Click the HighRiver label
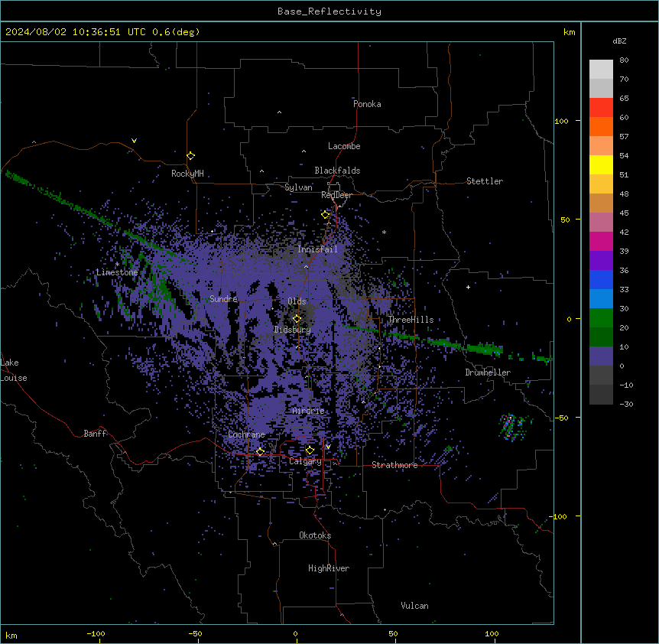 [x=329, y=568]
